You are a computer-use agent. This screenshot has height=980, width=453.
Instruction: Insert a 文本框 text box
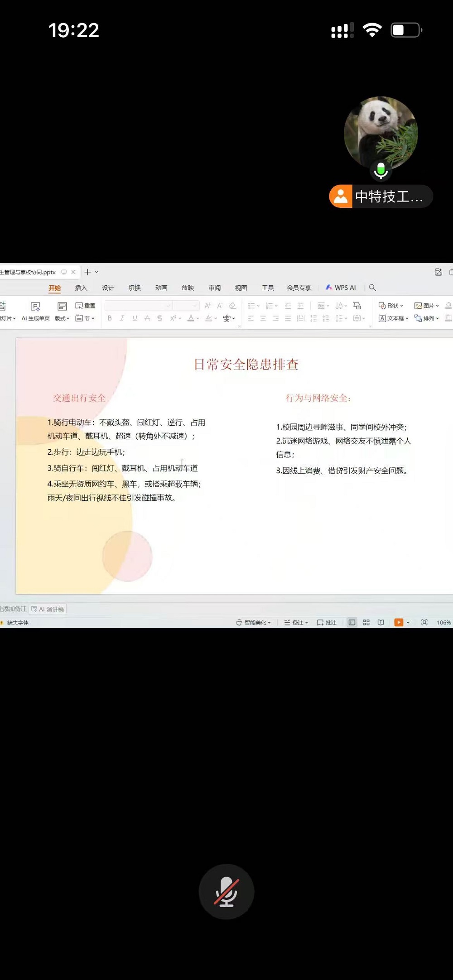pos(393,318)
